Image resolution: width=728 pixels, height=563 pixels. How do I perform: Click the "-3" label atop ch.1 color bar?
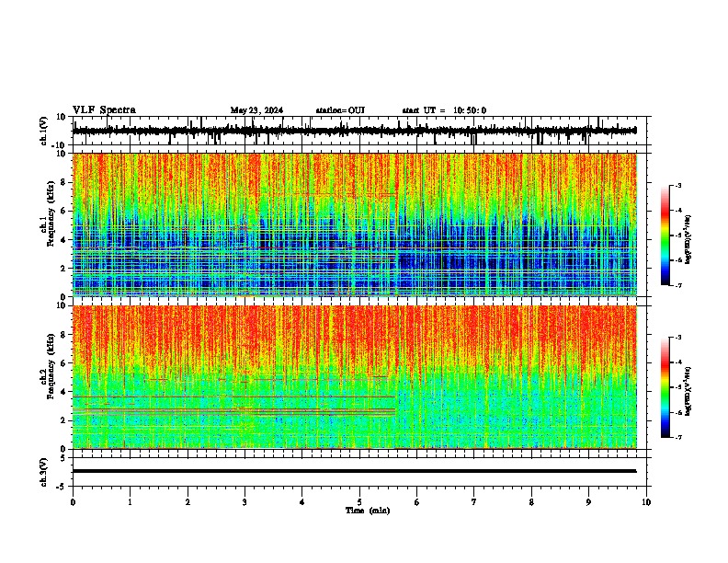point(678,185)
